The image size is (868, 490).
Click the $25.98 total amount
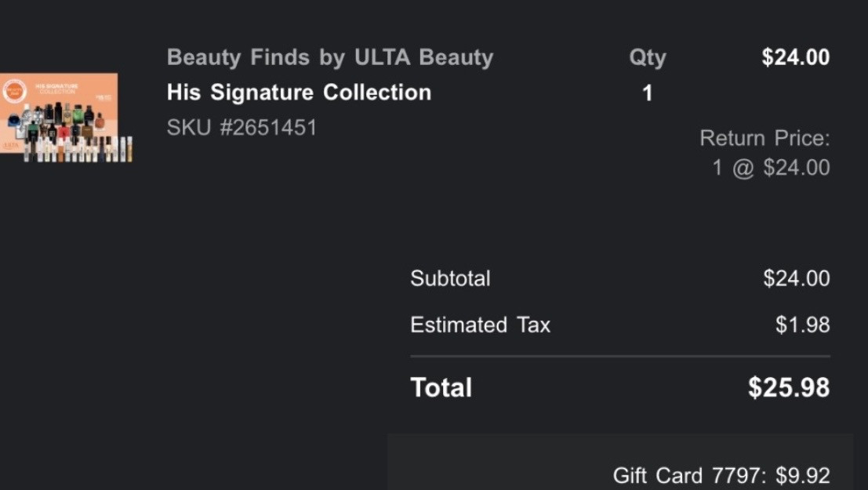click(x=788, y=387)
